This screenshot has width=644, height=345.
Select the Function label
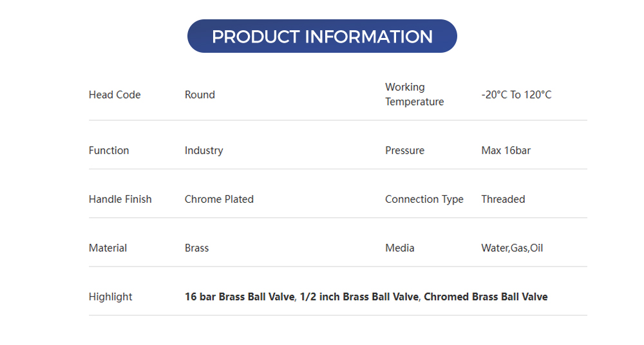[109, 151]
